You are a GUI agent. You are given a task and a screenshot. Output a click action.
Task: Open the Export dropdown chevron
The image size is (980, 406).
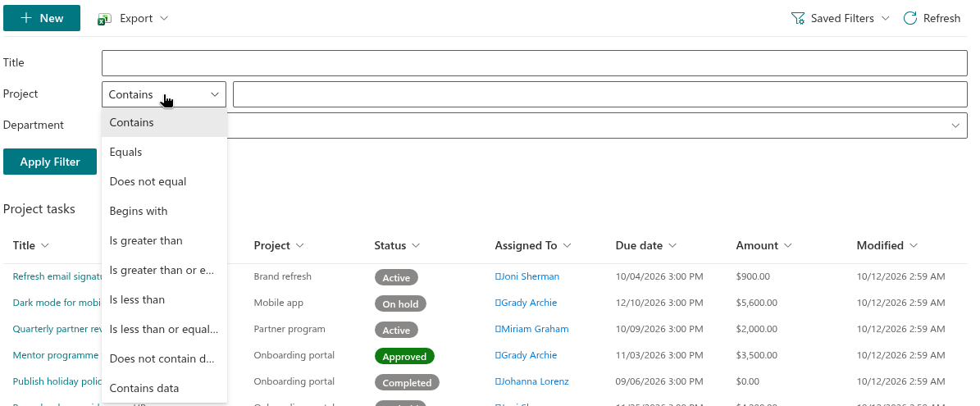point(164,18)
